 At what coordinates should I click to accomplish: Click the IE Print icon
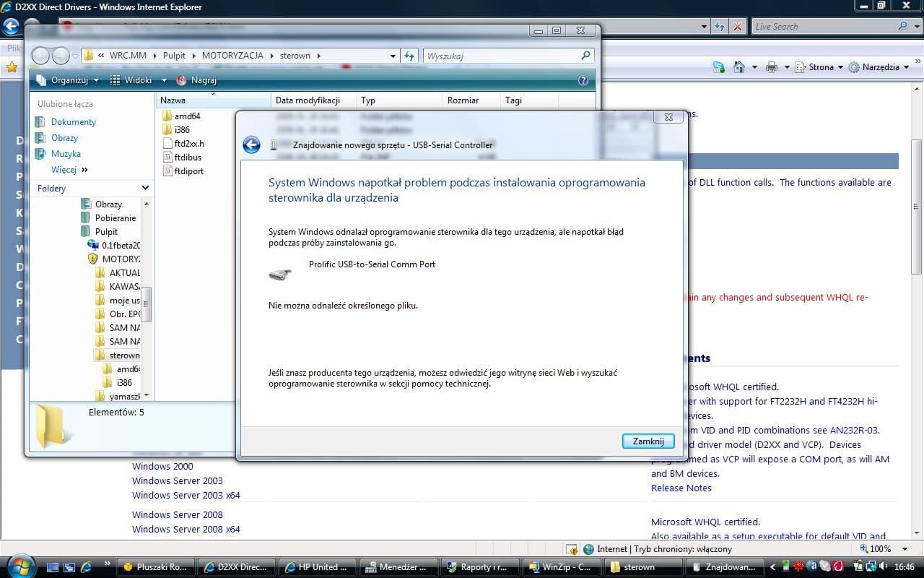pyautogui.click(x=771, y=66)
